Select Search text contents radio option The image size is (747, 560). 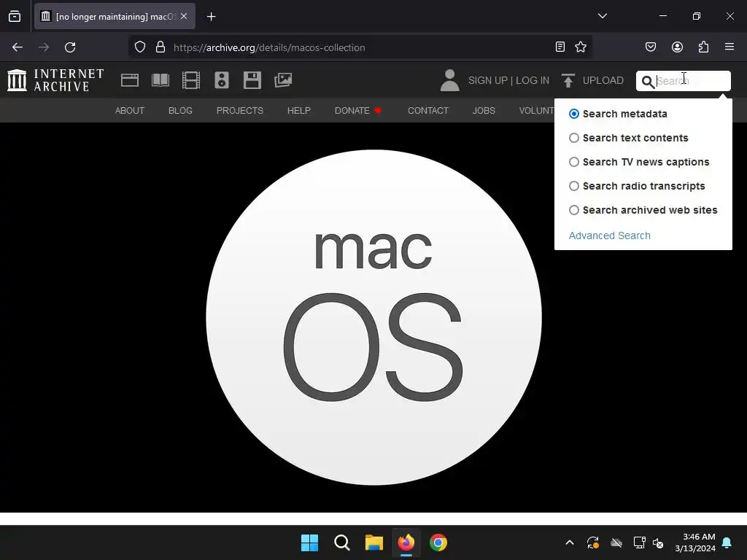tap(574, 138)
